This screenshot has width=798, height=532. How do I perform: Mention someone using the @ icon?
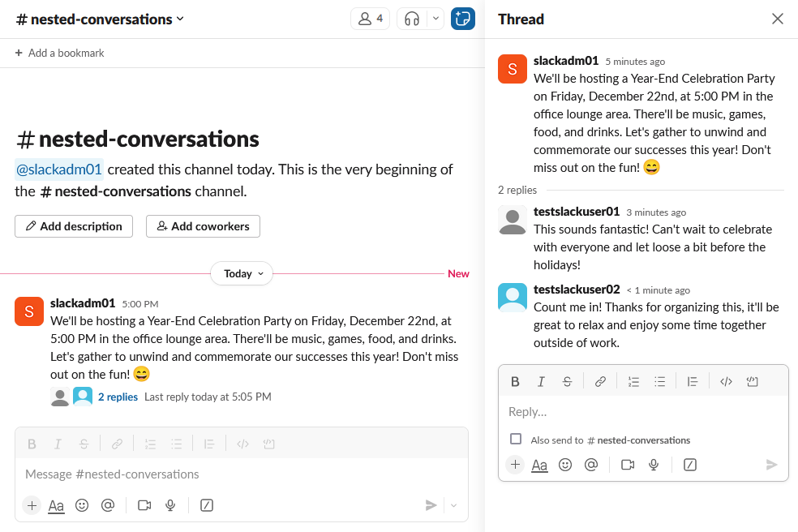coord(591,465)
